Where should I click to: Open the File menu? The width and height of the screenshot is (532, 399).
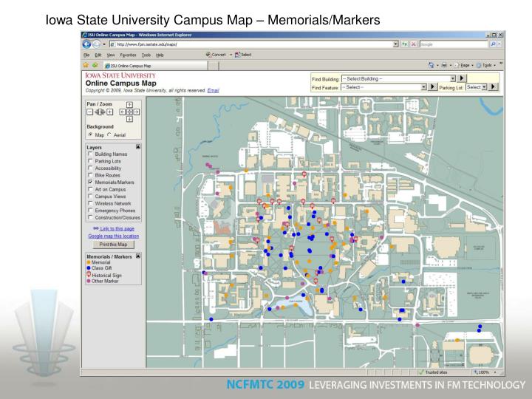tap(86, 55)
